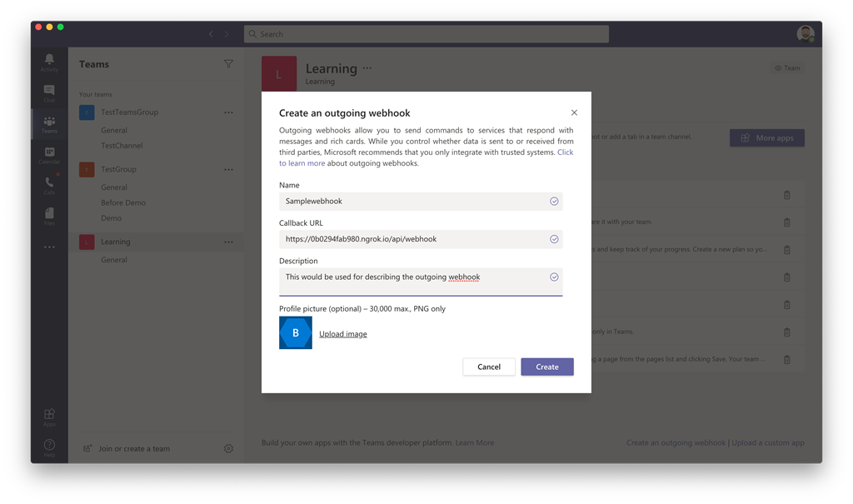Click Create to save the outgoing webhook

point(546,366)
